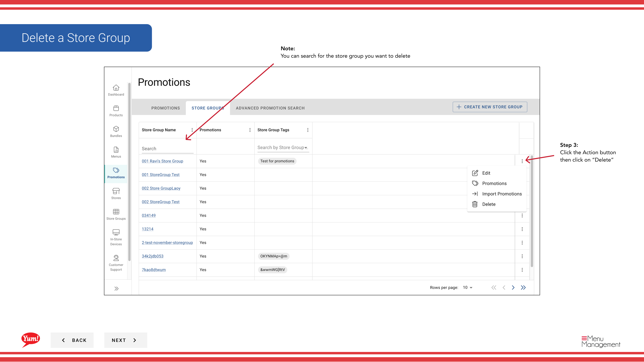
Task: Go to the previous page of results
Action: [x=504, y=288]
